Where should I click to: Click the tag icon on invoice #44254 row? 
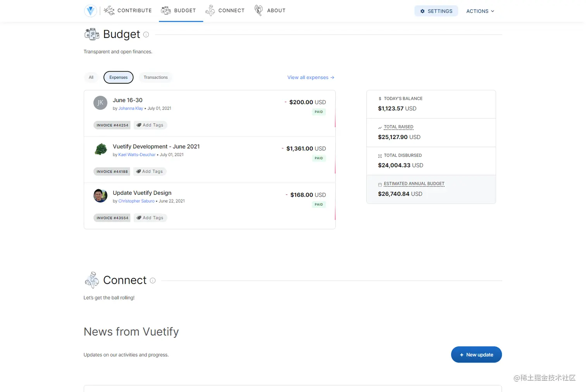click(139, 125)
